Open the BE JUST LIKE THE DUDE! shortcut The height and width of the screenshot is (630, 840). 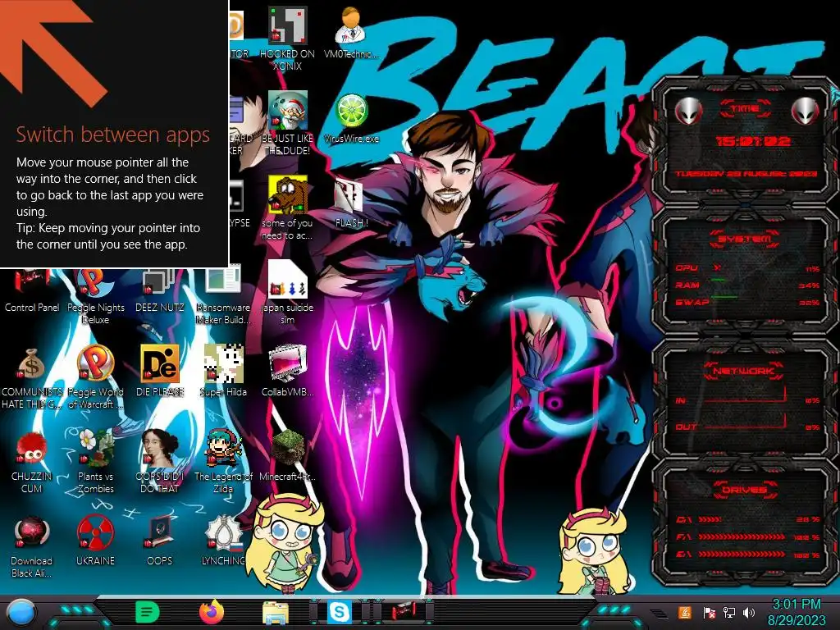click(x=287, y=123)
